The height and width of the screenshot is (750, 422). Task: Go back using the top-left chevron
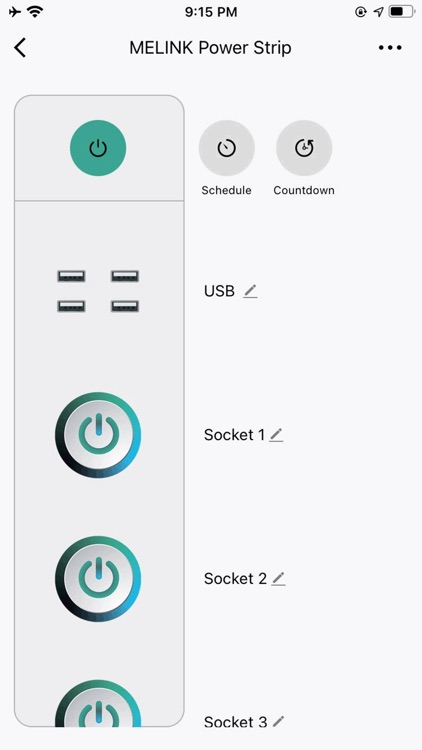point(20,48)
